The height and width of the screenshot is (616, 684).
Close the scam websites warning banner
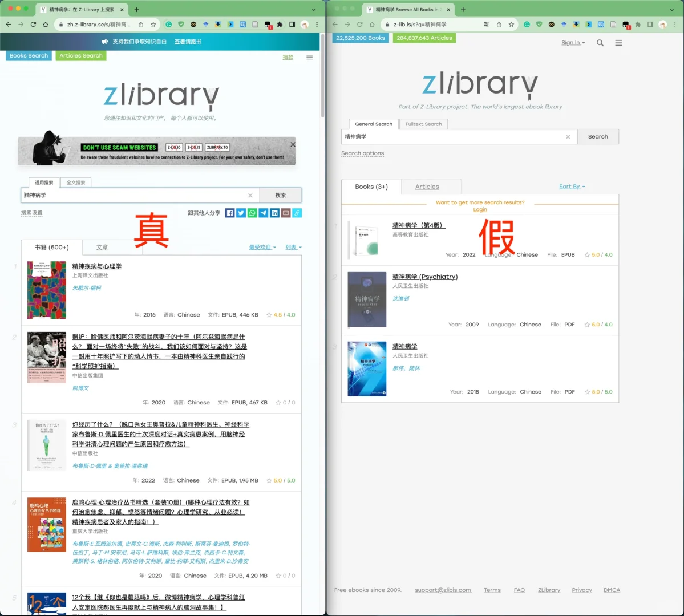tap(293, 144)
